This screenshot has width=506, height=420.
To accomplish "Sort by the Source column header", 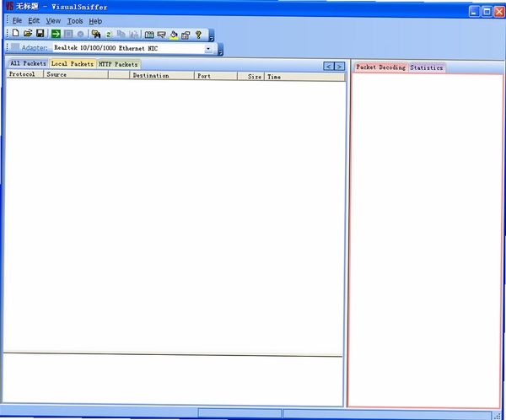I will (76, 74).
